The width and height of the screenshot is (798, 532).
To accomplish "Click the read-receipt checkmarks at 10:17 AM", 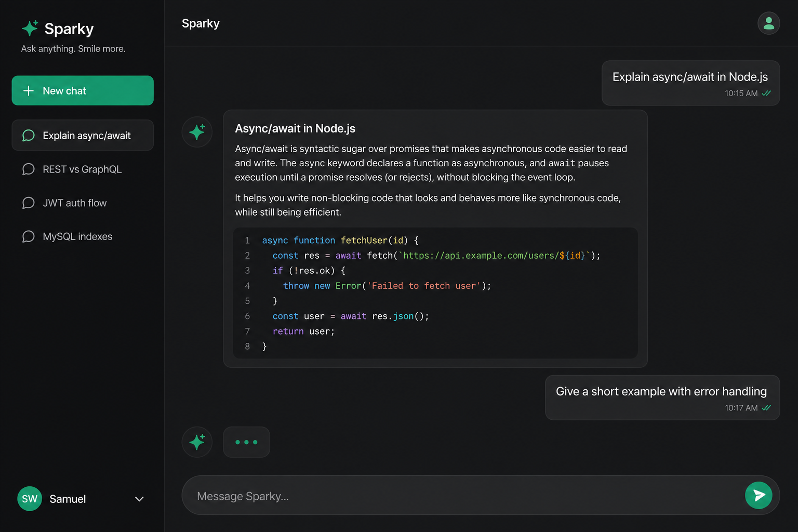I will click(766, 408).
